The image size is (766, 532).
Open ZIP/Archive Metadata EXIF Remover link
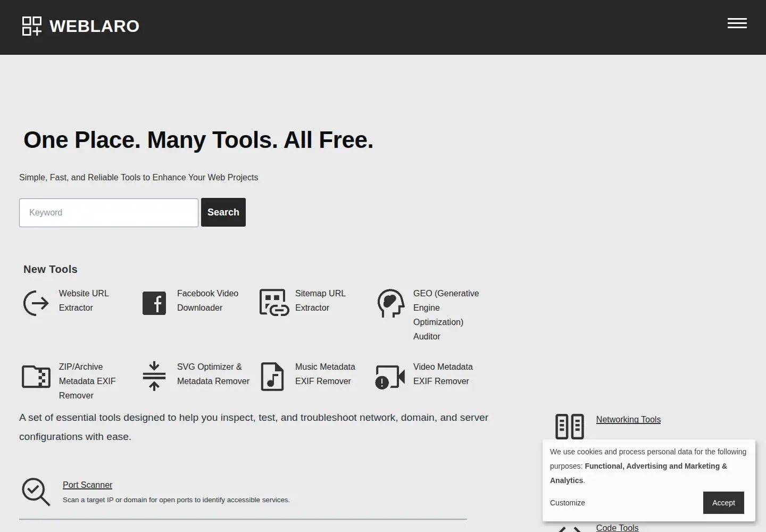point(87,381)
